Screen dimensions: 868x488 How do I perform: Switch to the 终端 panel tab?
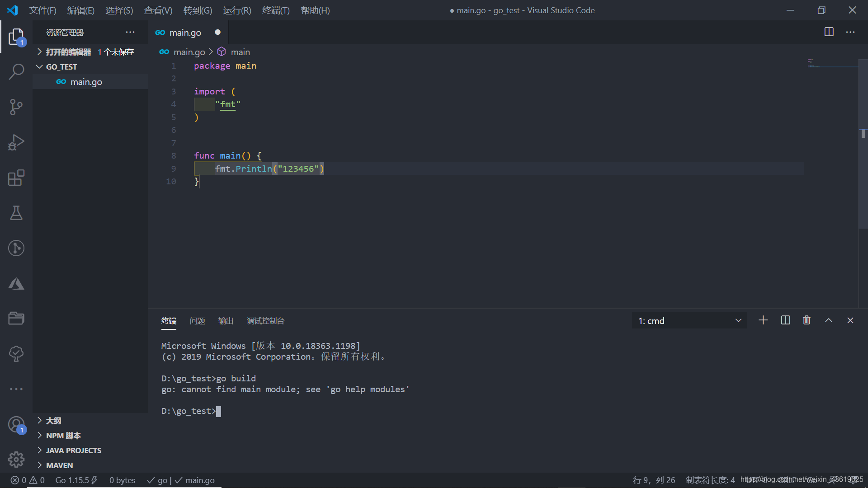(169, 321)
